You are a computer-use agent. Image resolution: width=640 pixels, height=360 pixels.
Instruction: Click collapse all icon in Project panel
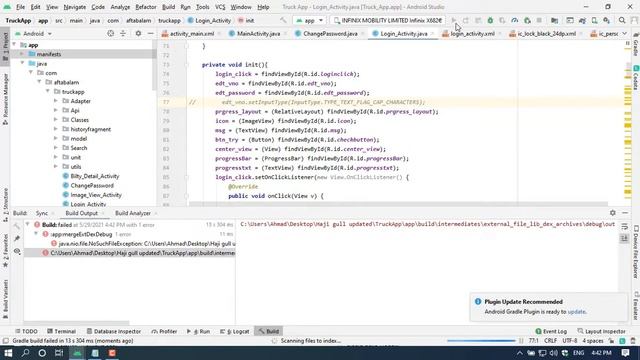[123, 33]
